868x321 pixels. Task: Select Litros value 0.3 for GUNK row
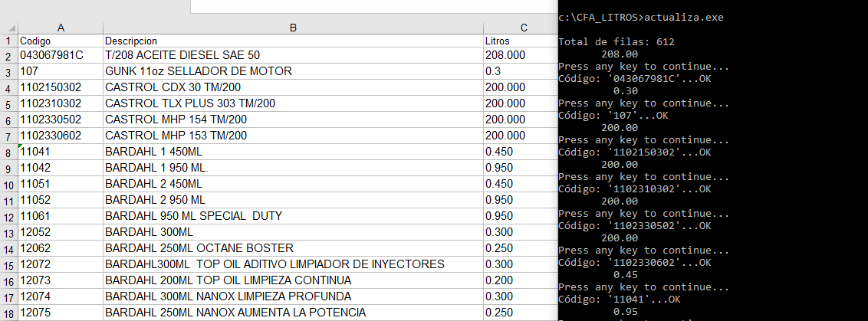tap(521, 71)
